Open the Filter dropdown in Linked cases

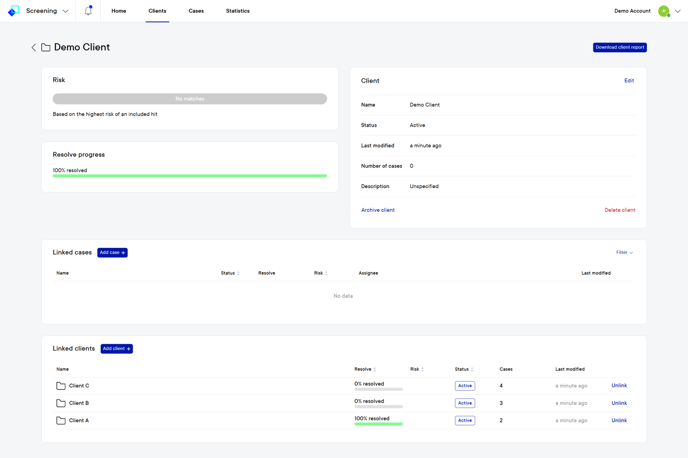tap(624, 253)
